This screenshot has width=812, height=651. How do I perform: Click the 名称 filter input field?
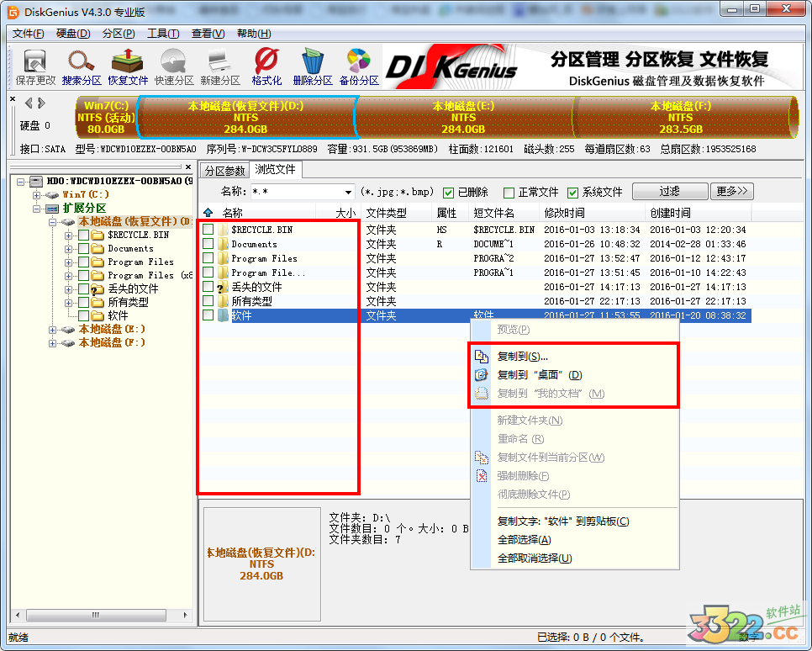(x=296, y=193)
